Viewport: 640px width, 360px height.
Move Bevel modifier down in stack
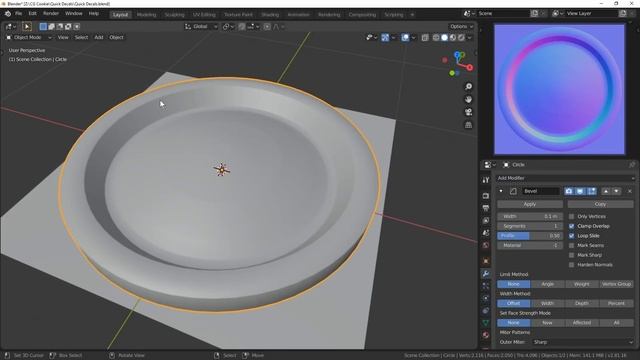coord(616,191)
